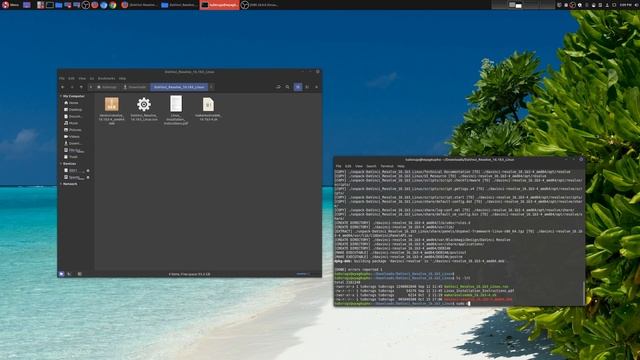Screen dimensions: 640x360
Task: Open Downloads in sidebar
Action: pos(75,143)
